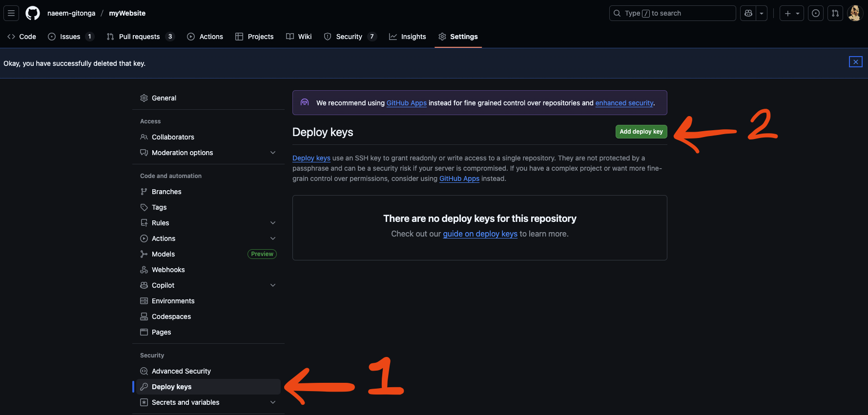This screenshot has width=868, height=415.
Task: Open the Copilot dropdown arrow in header
Action: tap(762, 13)
